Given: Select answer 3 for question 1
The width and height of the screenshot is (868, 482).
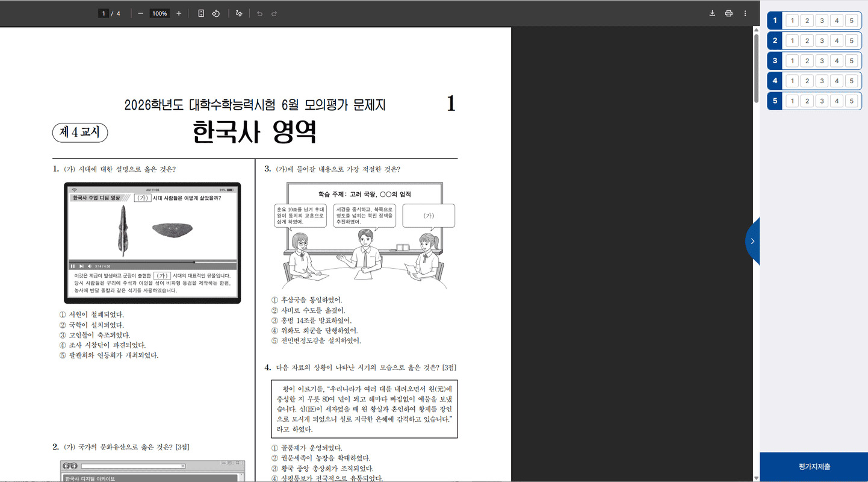Looking at the screenshot, I should (822, 21).
